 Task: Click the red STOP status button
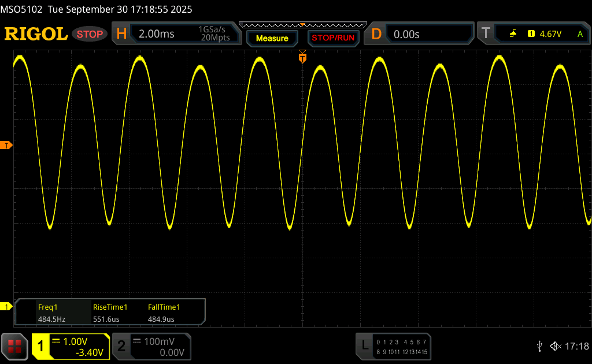[90, 34]
